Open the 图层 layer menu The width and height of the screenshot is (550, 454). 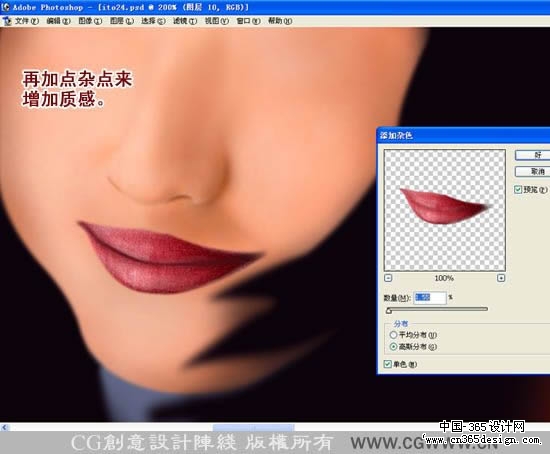[122, 21]
